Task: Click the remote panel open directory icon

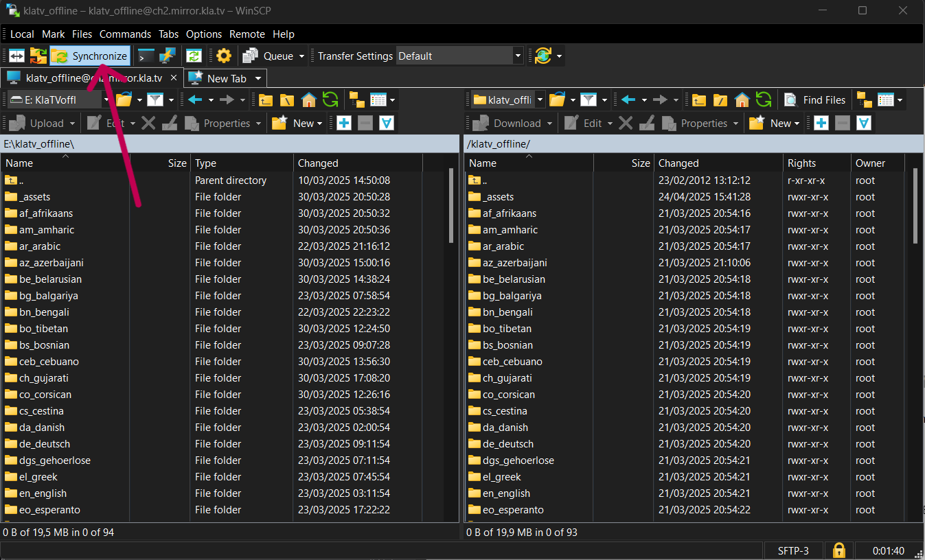Action: [557, 100]
